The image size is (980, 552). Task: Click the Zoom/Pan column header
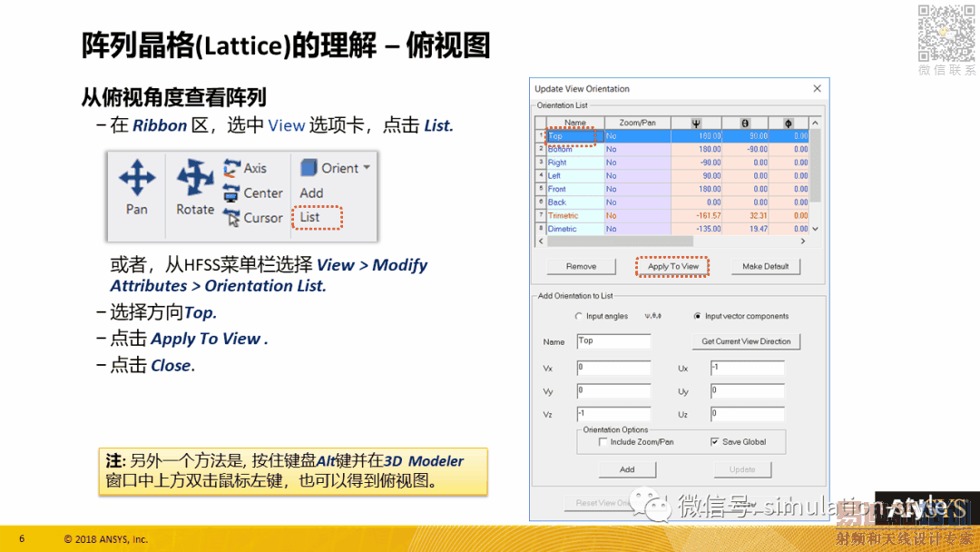638,123
